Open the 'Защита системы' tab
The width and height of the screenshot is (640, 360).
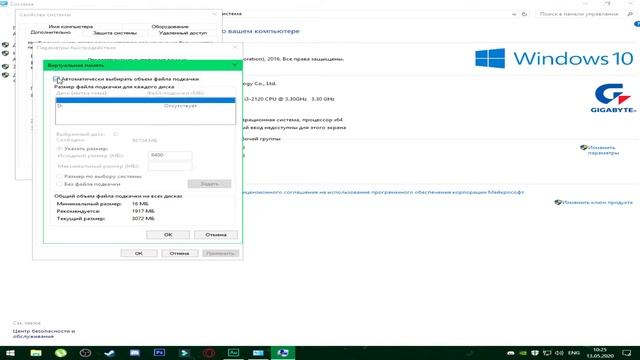[115, 33]
